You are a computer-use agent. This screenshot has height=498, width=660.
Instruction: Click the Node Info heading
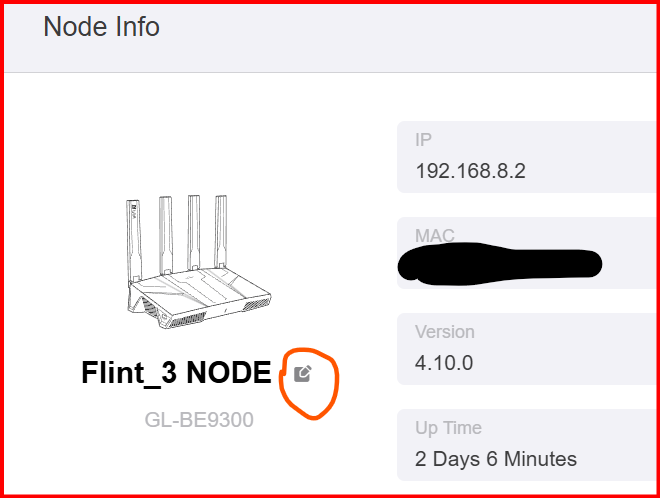point(101,27)
